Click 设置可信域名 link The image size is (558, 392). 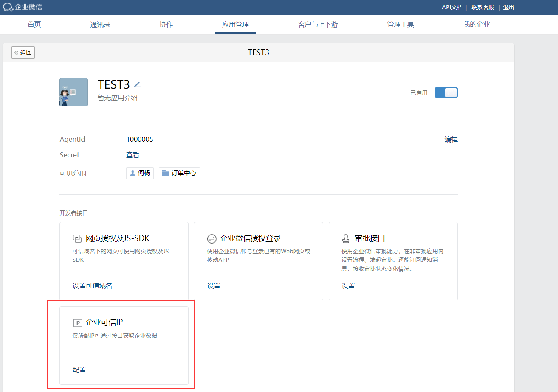93,286
